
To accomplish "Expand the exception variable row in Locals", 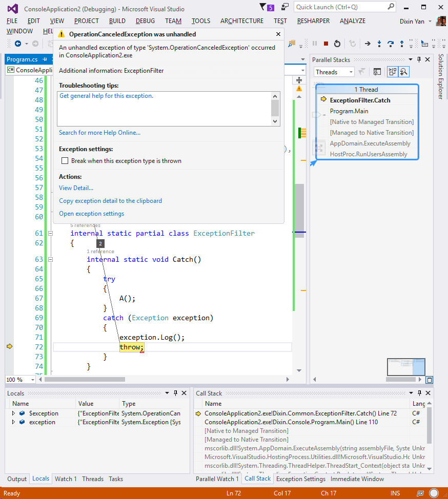I will (x=13, y=422).
